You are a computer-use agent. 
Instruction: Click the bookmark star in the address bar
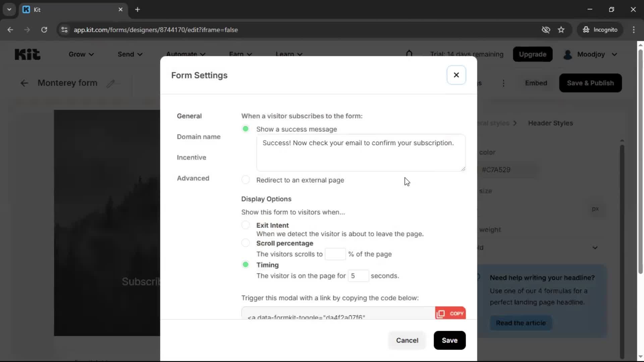[561, 29]
